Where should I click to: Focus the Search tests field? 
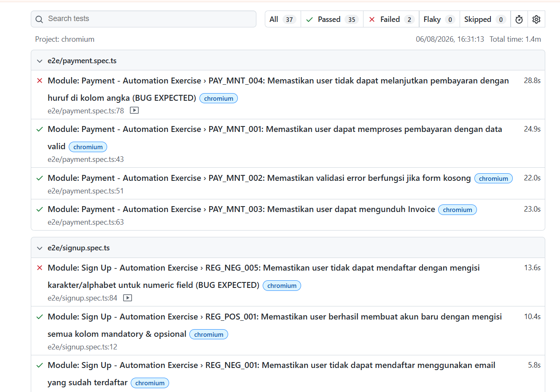pos(143,19)
